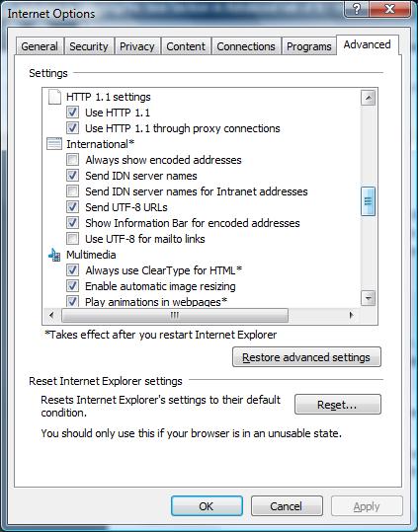Screen dimensions: 418x532
Task: Toggle Always use ClearType for HTML
Action: coord(73,270)
